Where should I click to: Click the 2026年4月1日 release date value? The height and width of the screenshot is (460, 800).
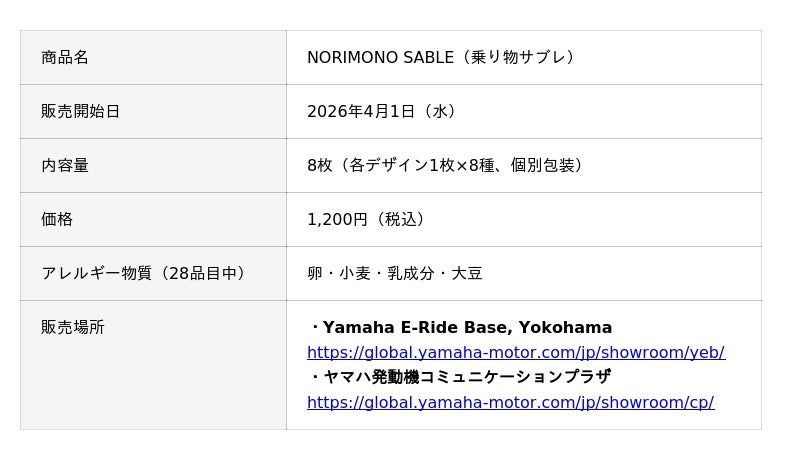point(360,111)
